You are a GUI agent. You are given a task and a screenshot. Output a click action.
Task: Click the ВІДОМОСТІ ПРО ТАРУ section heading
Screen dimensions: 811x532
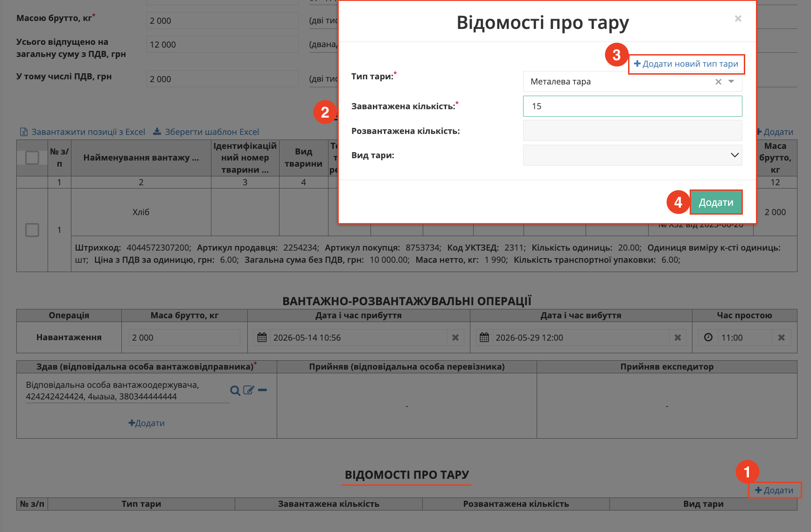tap(406, 475)
